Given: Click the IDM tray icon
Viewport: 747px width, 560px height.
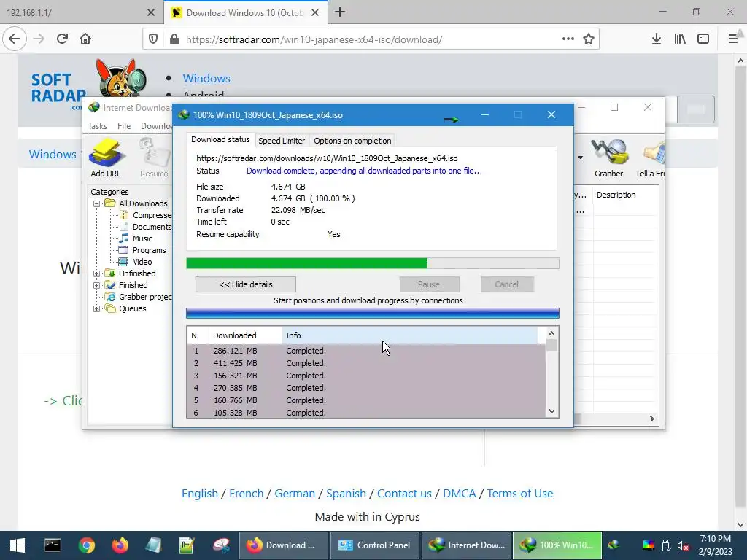Looking at the screenshot, I should tap(614, 545).
